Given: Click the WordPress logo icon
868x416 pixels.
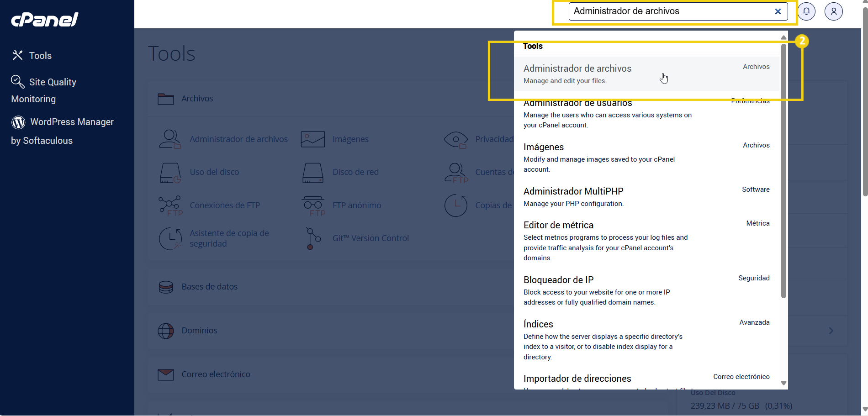Looking at the screenshot, I should coord(18,122).
